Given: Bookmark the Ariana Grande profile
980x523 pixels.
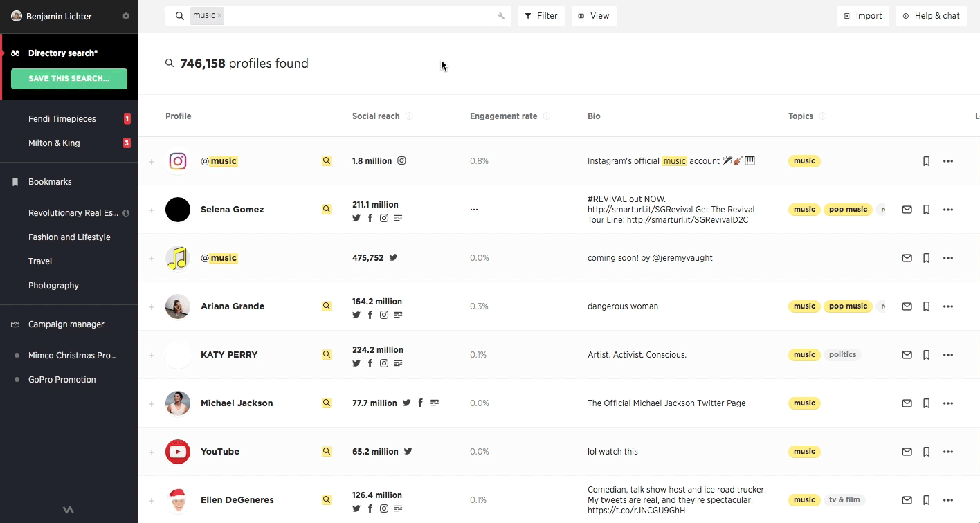Looking at the screenshot, I should [926, 306].
